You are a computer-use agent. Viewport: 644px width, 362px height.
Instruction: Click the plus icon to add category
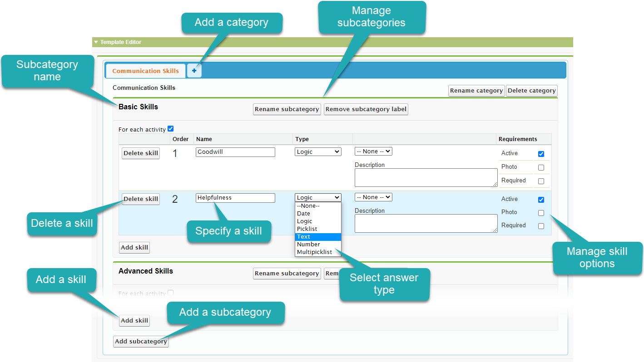click(194, 71)
